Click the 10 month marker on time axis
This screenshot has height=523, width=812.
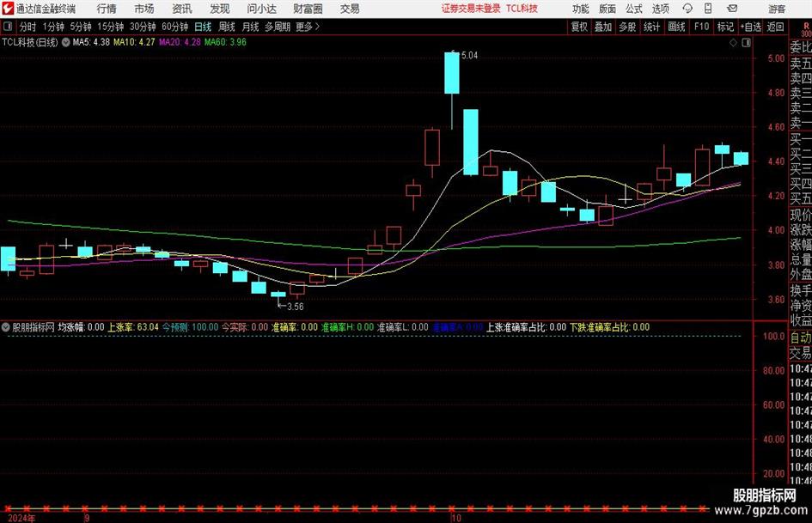coord(455,518)
